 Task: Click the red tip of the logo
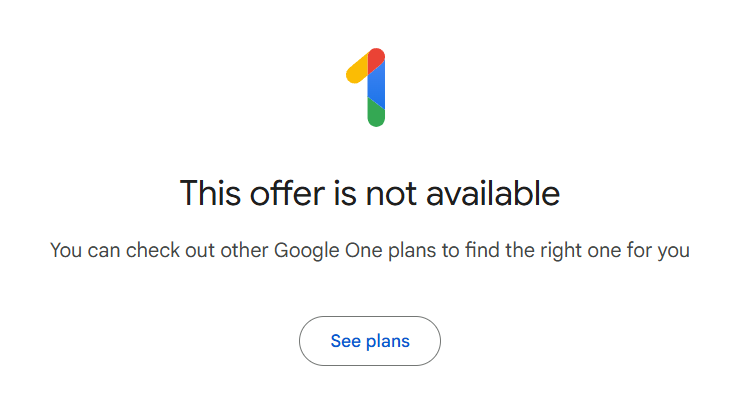pyautogui.click(x=376, y=58)
